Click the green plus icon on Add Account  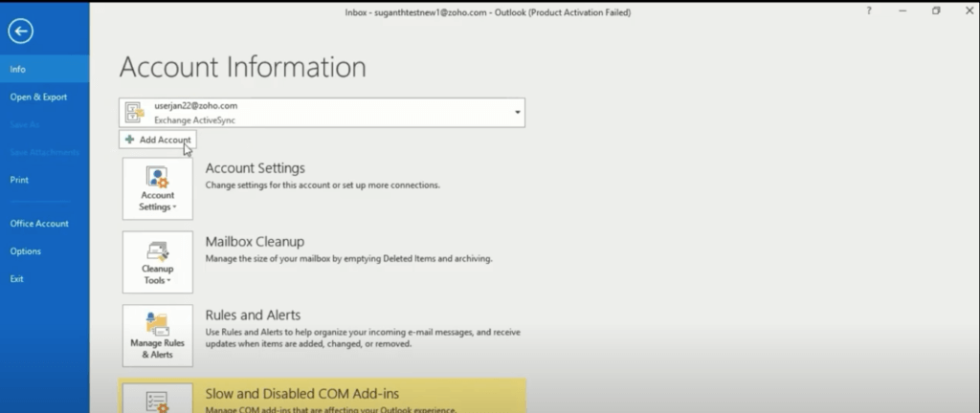coord(129,140)
